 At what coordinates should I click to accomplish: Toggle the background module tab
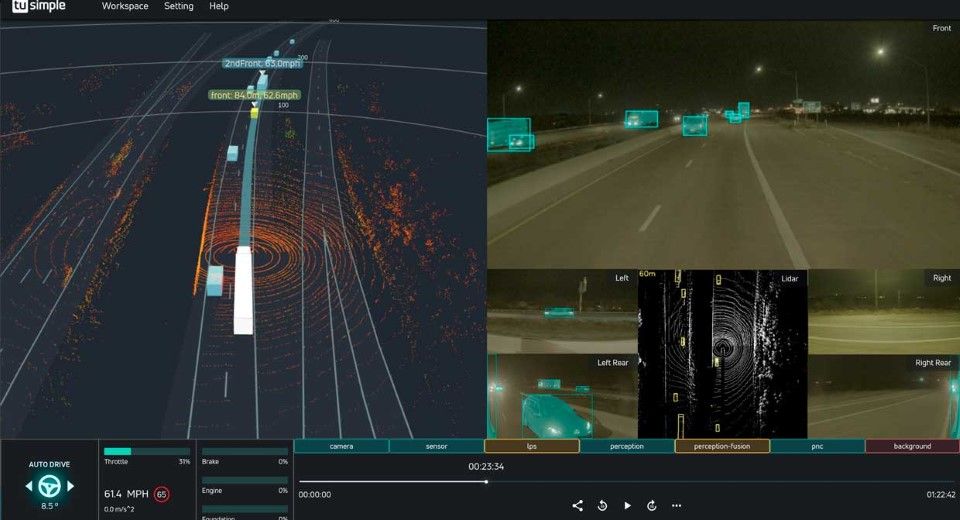click(912, 447)
